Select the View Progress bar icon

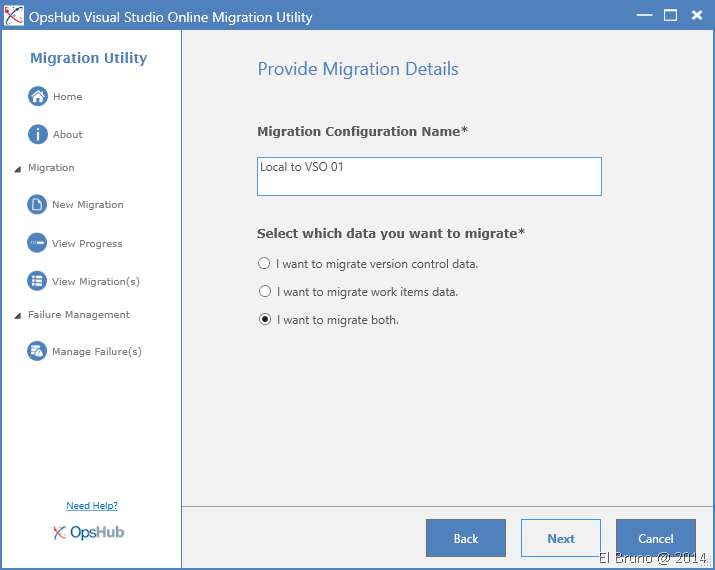(37, 243)
